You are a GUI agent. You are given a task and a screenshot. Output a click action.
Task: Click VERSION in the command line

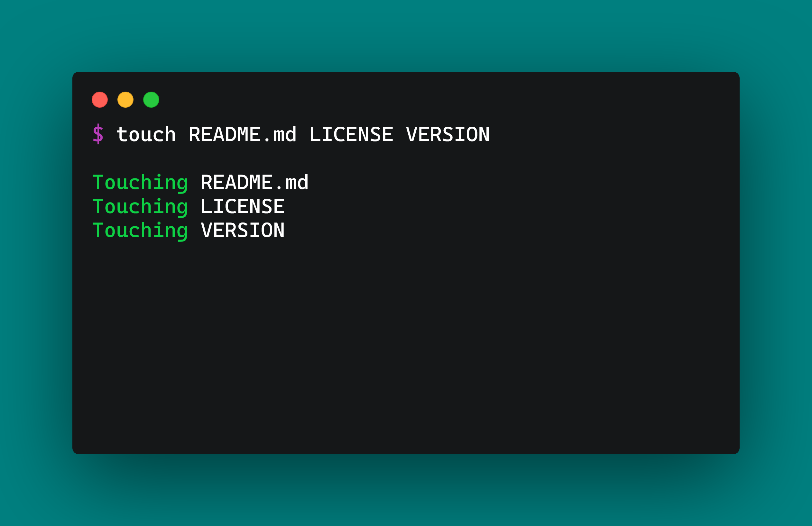pyautogui.click(x=447, y=134)
